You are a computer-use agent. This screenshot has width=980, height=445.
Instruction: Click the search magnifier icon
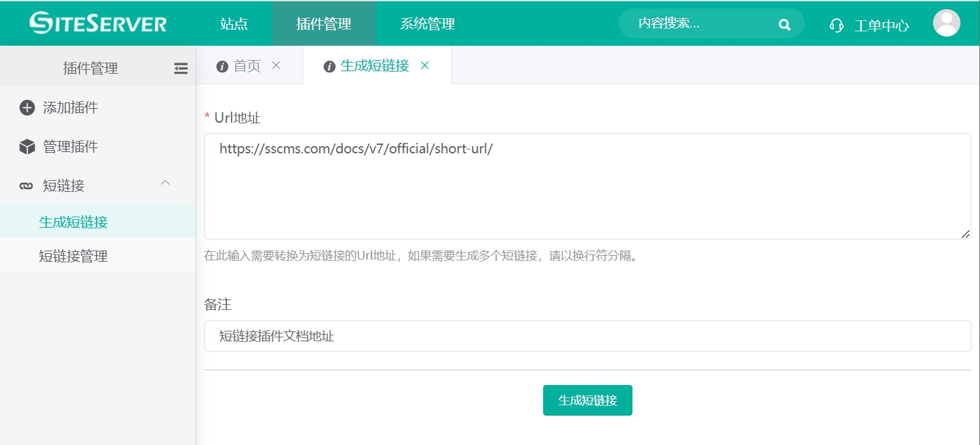pyautogui.click(x=784, y=25)
